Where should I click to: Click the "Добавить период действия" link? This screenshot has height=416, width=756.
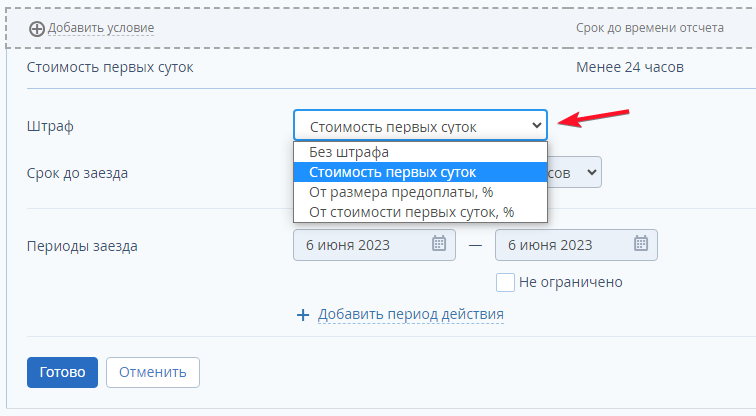tap(410, 315)
